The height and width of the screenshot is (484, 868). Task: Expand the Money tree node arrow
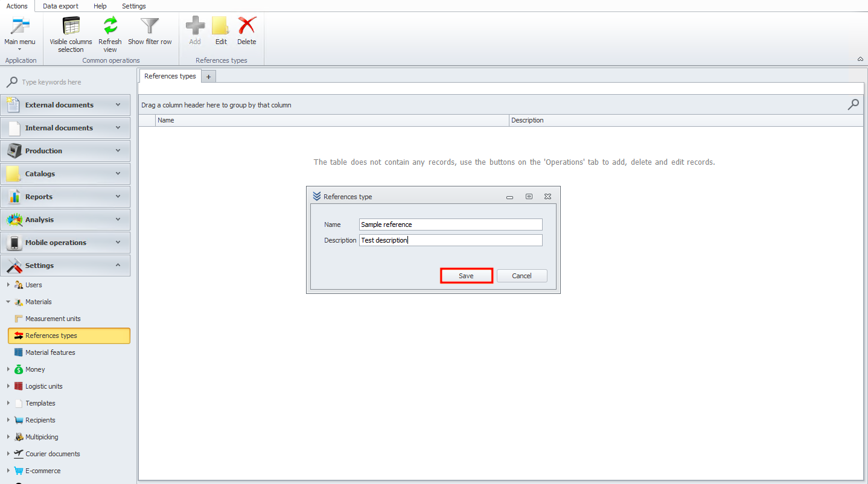click(x=8, y=369)
